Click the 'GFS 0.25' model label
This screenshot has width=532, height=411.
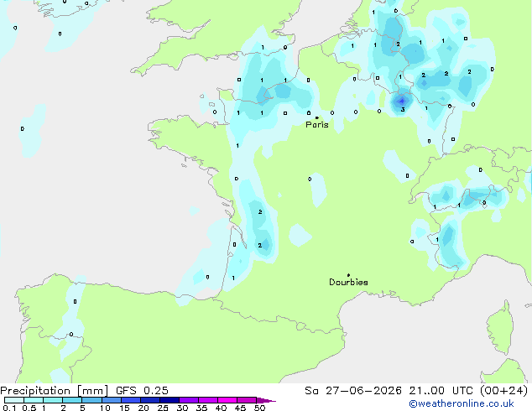142,391
